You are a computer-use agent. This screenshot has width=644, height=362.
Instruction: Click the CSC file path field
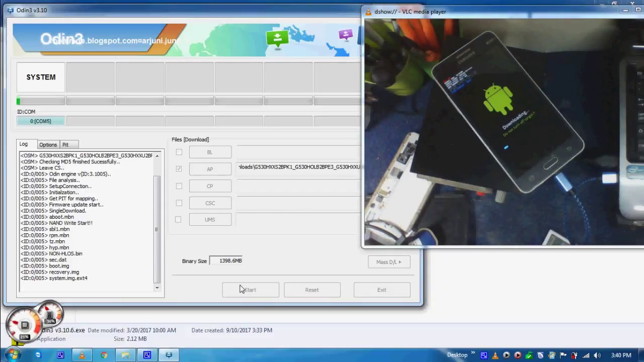[299, 202]
